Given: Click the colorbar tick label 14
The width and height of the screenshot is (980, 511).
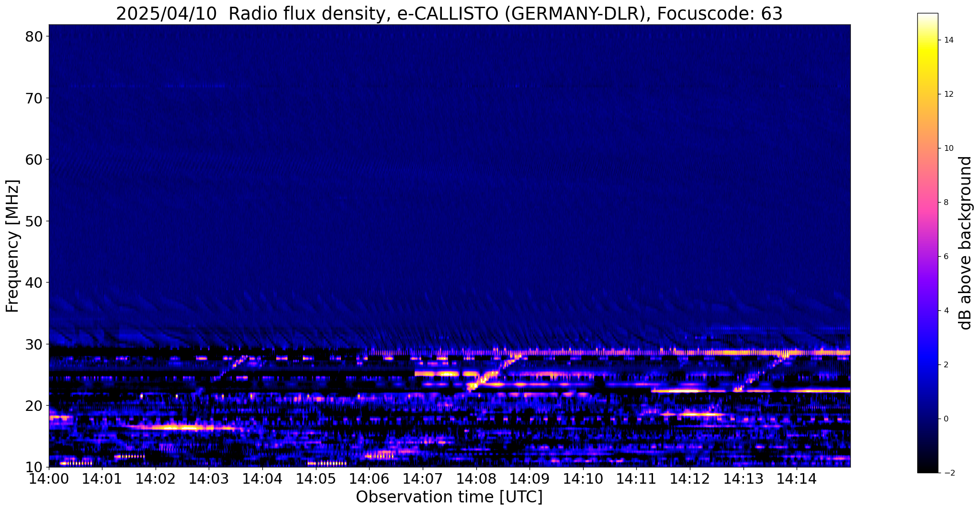Looking at the screenshot, I should click(948, 40).
